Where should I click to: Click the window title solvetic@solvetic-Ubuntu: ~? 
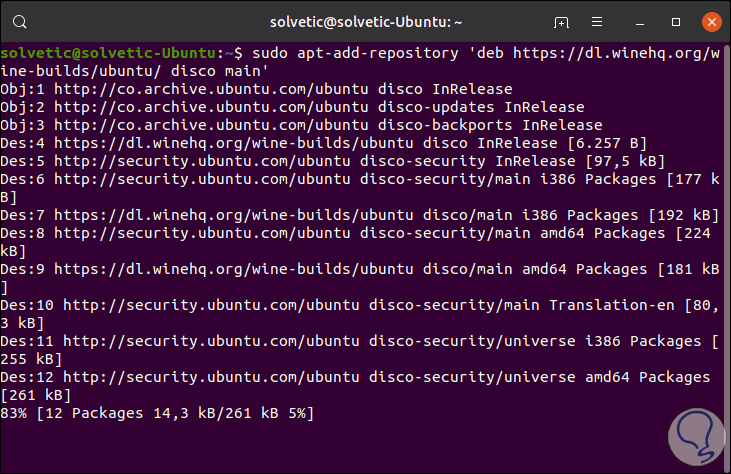point(366,22)
